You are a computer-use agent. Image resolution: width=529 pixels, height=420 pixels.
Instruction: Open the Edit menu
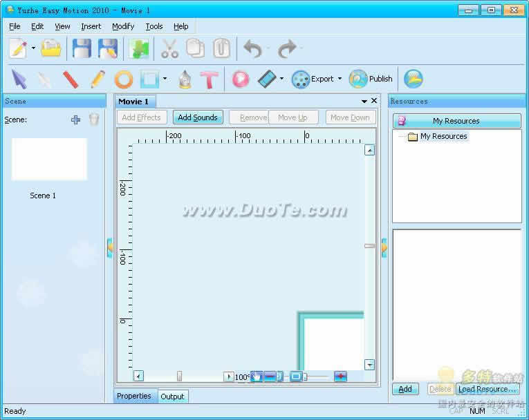37,26
